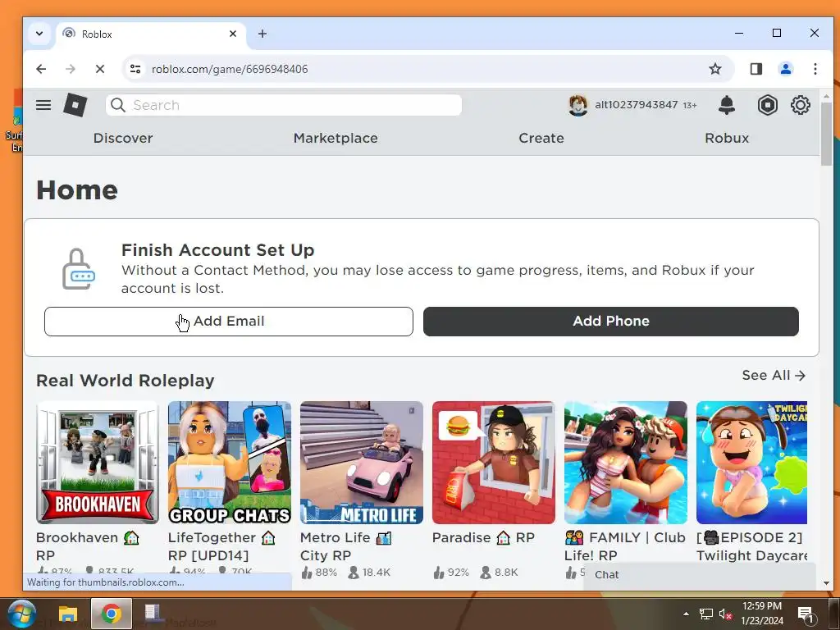This screenshot has width=840, height=630.
Task: Open the Create tab
Action: [541, 138]
